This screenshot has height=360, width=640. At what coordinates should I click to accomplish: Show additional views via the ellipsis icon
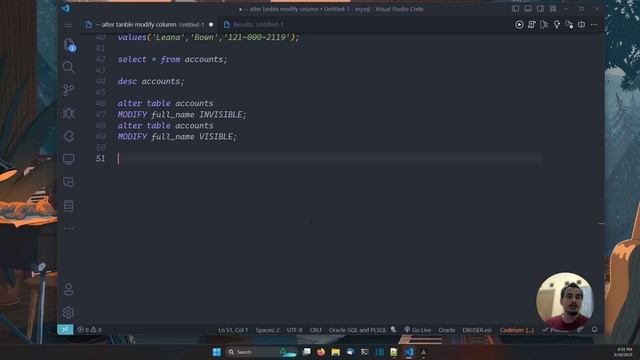(69, 228)
